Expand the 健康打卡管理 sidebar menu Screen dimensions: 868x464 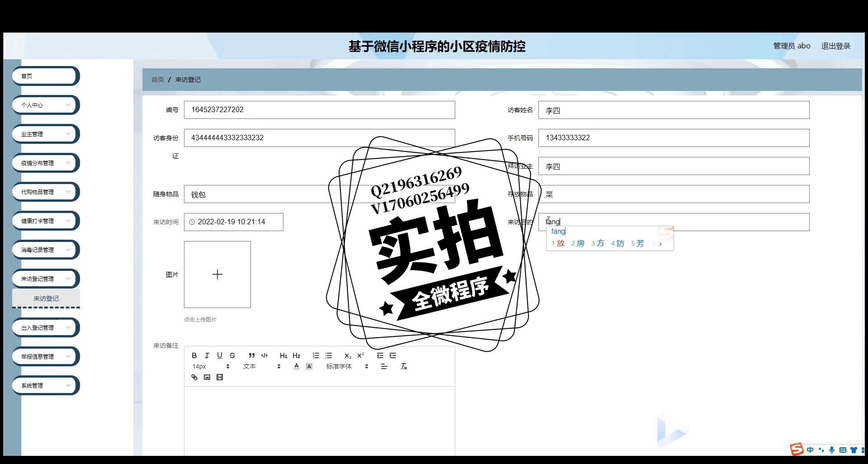pyautogui.click(x=46, y=221)
